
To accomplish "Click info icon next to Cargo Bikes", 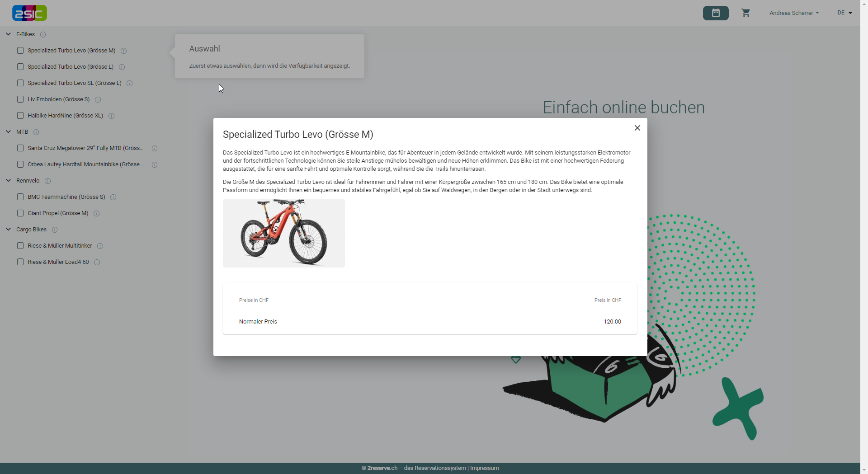I will [55, 230].
